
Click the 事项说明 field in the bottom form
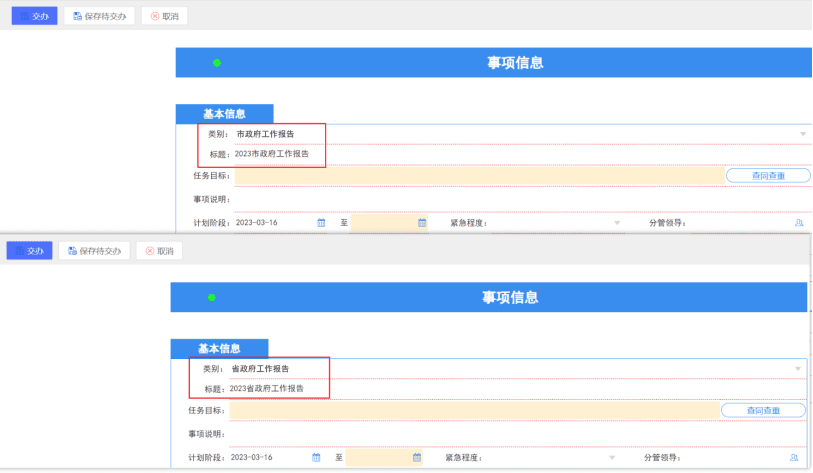click(x=517, y=434)
